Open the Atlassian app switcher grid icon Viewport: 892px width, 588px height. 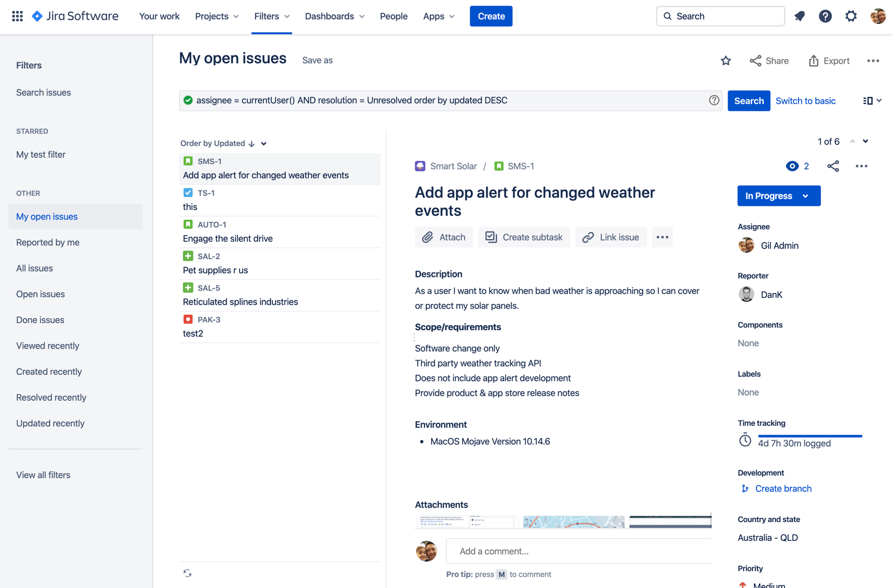pos(17,16)
